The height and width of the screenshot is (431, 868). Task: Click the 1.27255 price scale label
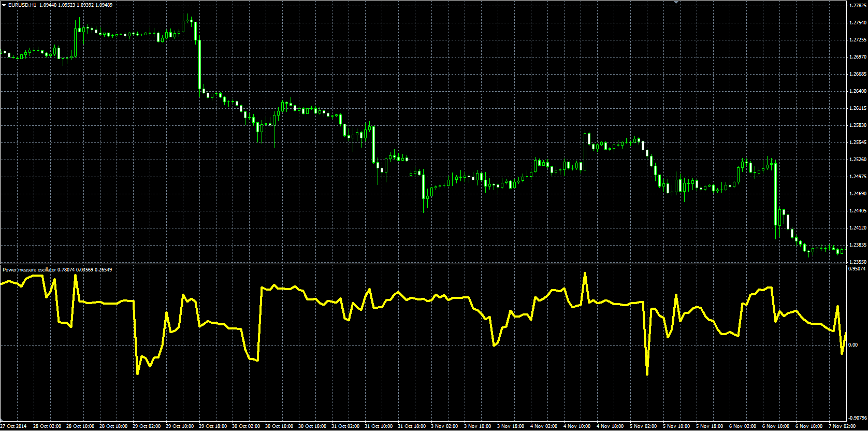pyautogui.click(x=858, y=40)
